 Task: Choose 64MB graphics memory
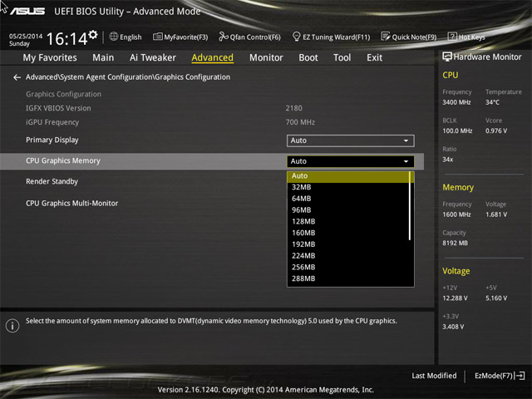[x=348, y=199]
